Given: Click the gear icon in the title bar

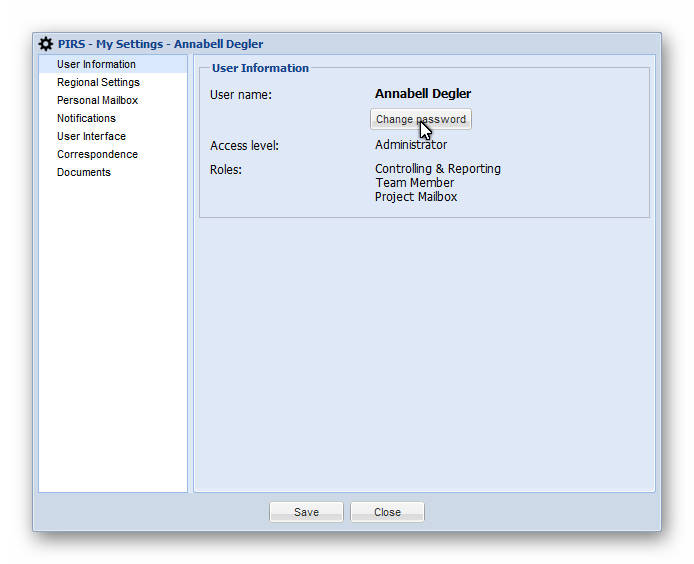Looking at the screenshot, I should (45, 44).
